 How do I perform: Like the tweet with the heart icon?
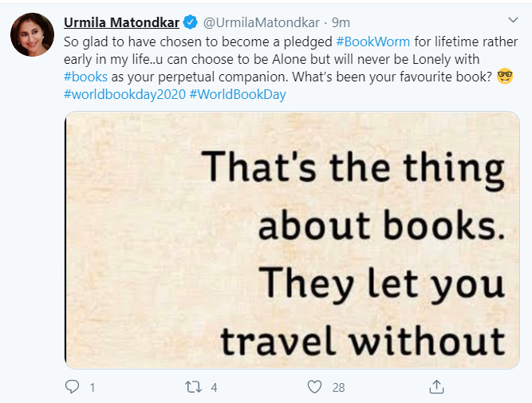[x=315, y=387]
